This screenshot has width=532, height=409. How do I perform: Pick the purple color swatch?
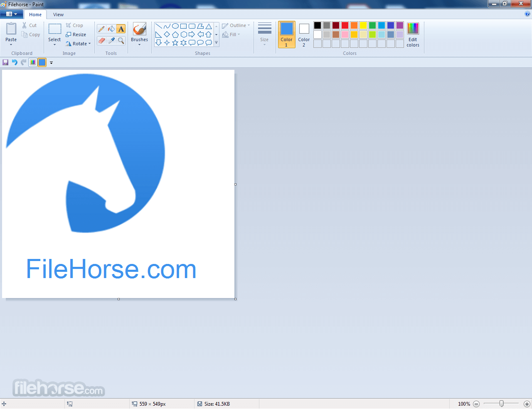click(x=400, y=25)
